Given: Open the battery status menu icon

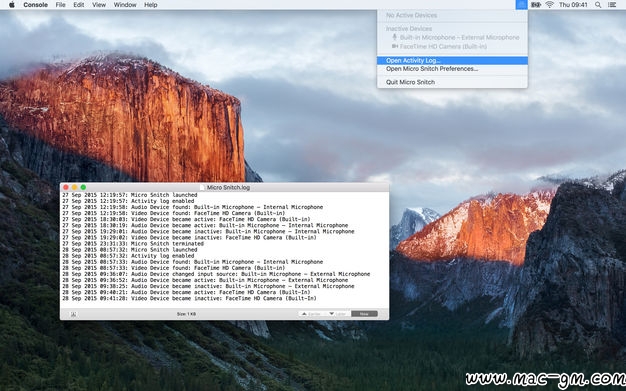Looking at the screenshot, I should point(536,5).
